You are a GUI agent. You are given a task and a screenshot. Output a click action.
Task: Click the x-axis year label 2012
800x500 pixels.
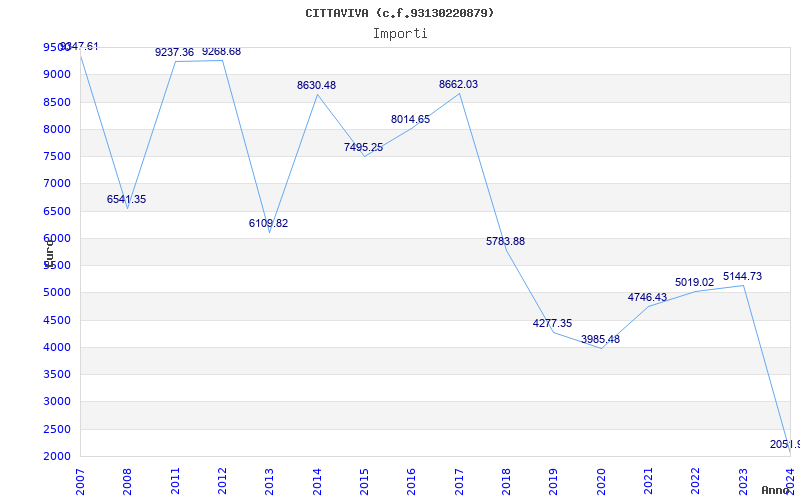222,482
